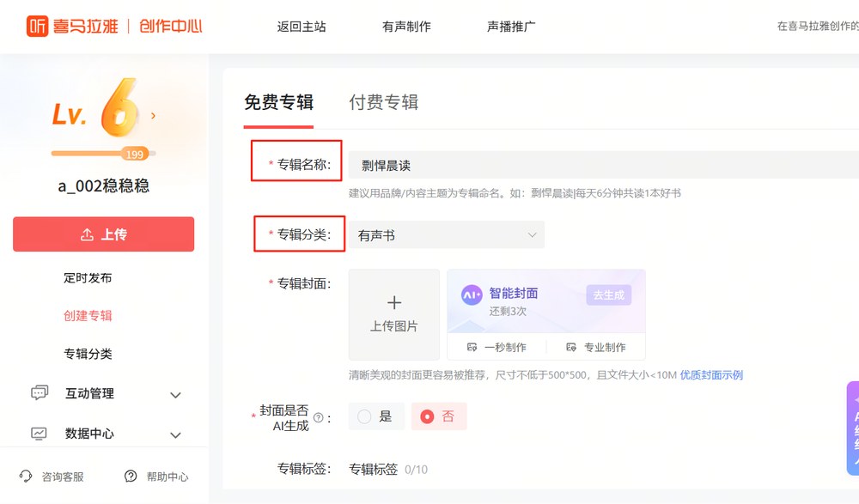Image resolution: width=859 pixels, height=504 pixels.
Task: Select 否 radio for AI-generated cover
Action: click(x=427, y=416)
